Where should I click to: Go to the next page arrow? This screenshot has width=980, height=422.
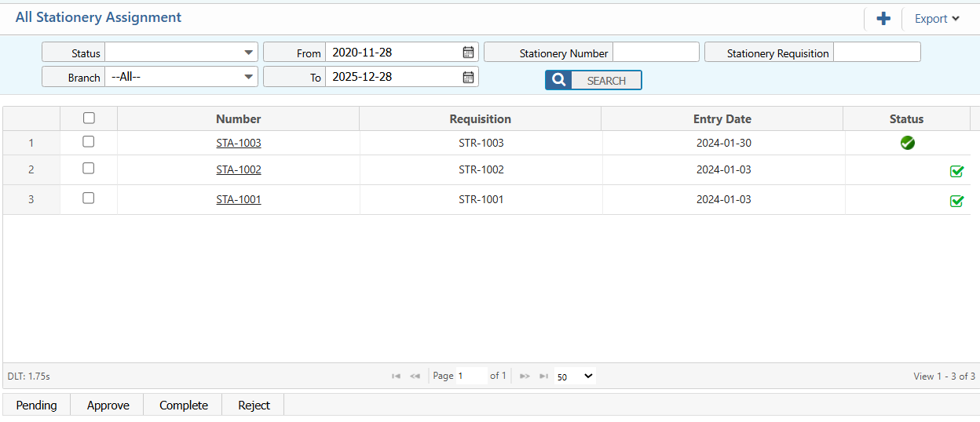(x=525, y=377)
